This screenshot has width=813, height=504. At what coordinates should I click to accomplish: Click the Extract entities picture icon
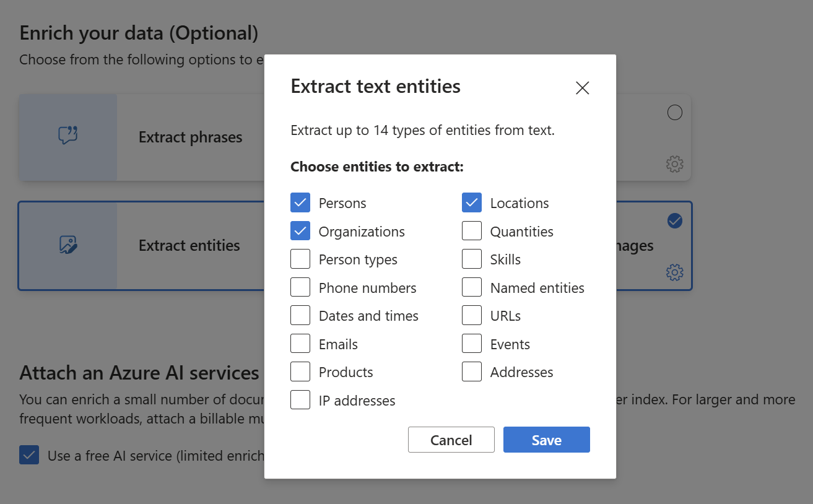(x=67, y=245)
